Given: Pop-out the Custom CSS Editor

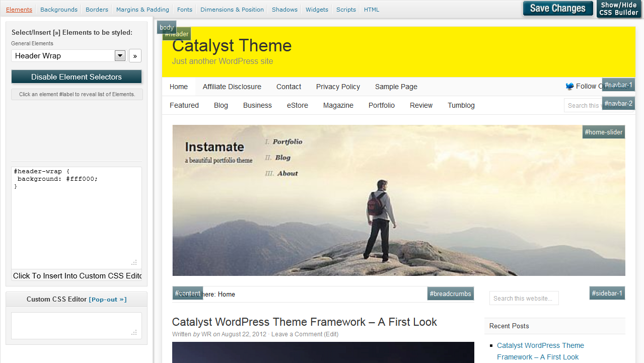Looking at the screenshot, I should pos(108,300).
